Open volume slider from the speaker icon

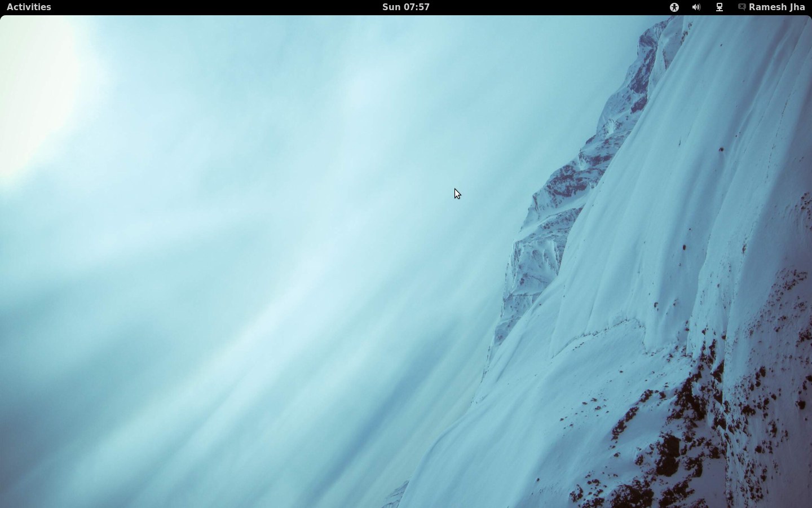(x=696, y=7)
